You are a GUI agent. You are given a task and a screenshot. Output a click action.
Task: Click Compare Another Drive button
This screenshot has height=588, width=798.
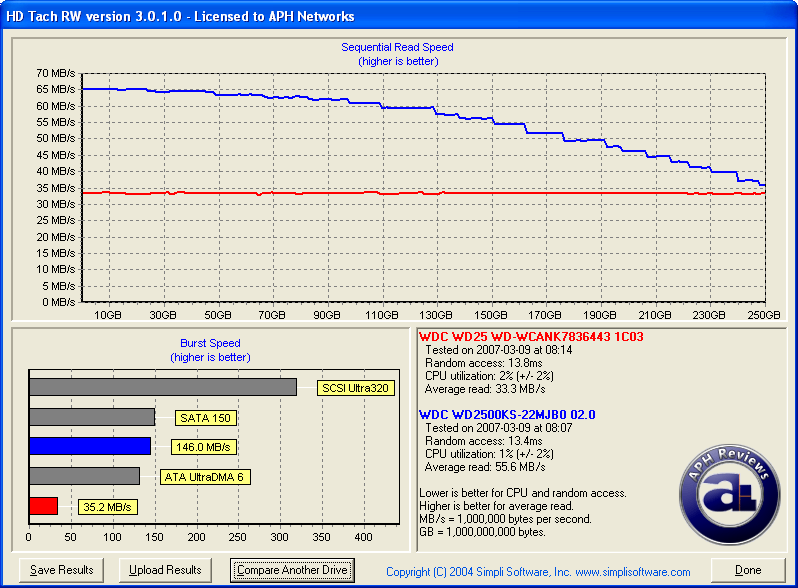[292, 570]
